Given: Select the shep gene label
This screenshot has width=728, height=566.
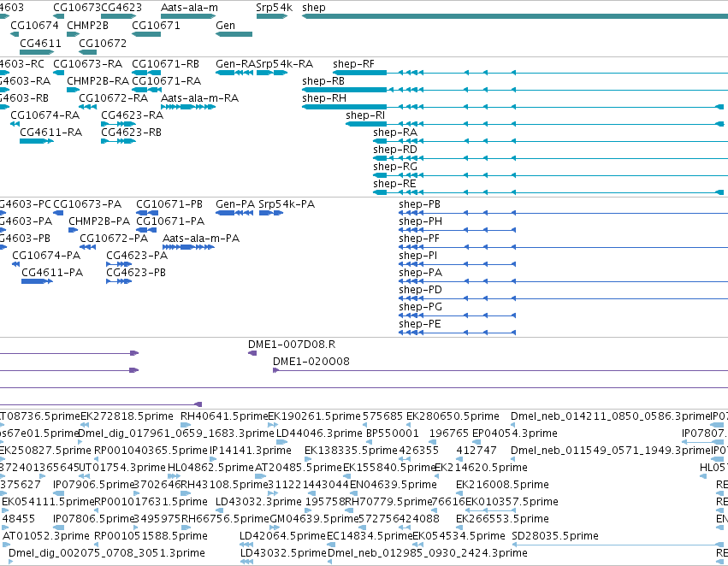Looking at the screenshot, I should [x=314, y=8].
